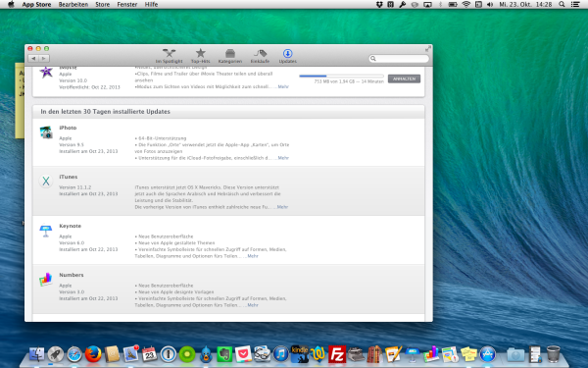Image resolution: width=588 pixels, height=368 pixels.
Task: Click the date and time in menu bar
Action: tap(525, 5)
